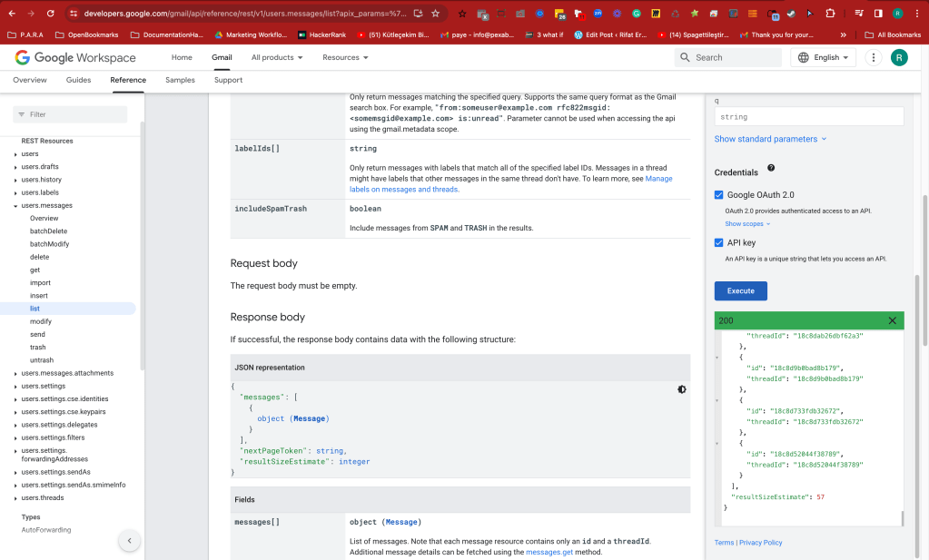This screenshot has height=560, width=929.
Task: Open the Privacy Policy link
Action: 761,543
